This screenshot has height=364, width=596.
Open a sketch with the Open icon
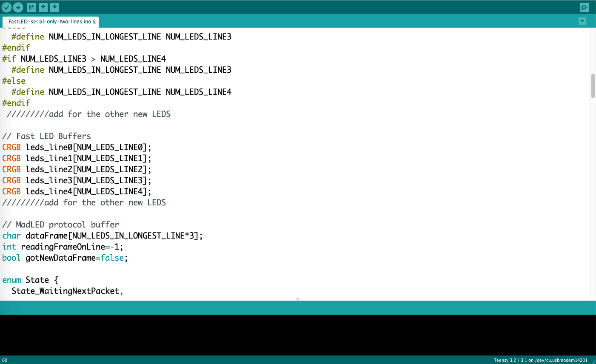(43, 7)
